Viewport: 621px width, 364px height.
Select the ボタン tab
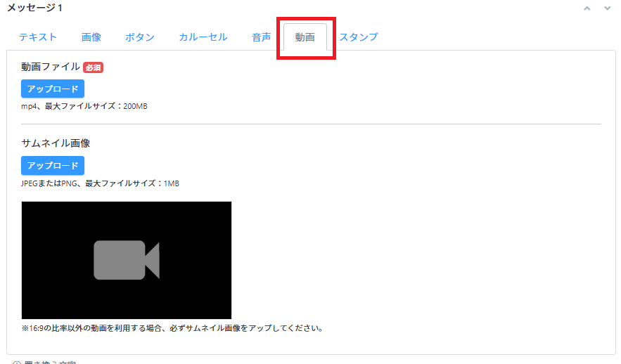[140, 37]
